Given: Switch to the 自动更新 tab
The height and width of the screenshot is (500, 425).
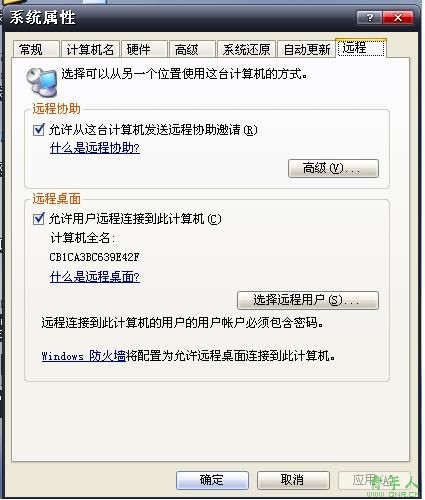Looking at the screenshot, I should click(x=307, y=49).
